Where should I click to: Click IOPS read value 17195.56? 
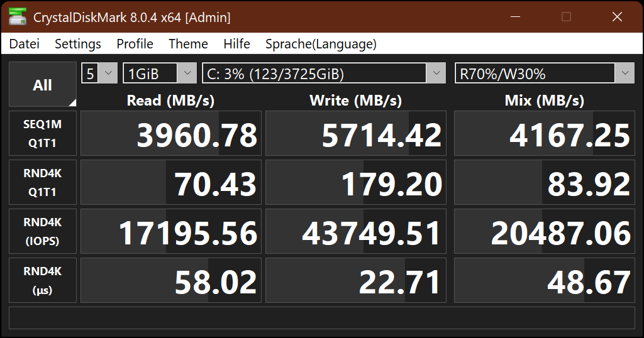tap(171, 231)
